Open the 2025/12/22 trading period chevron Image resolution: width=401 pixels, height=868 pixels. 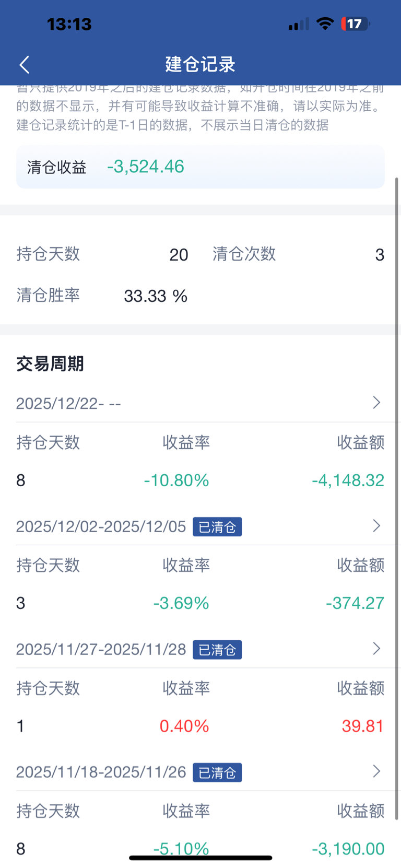[x=376, y=402]
